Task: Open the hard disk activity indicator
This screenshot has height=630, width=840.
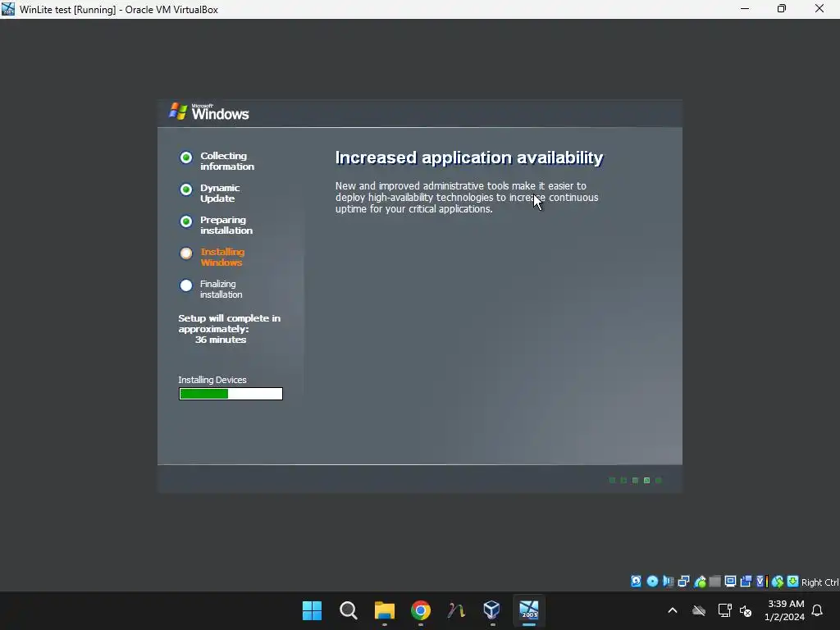Action: [x=636, y=582]
